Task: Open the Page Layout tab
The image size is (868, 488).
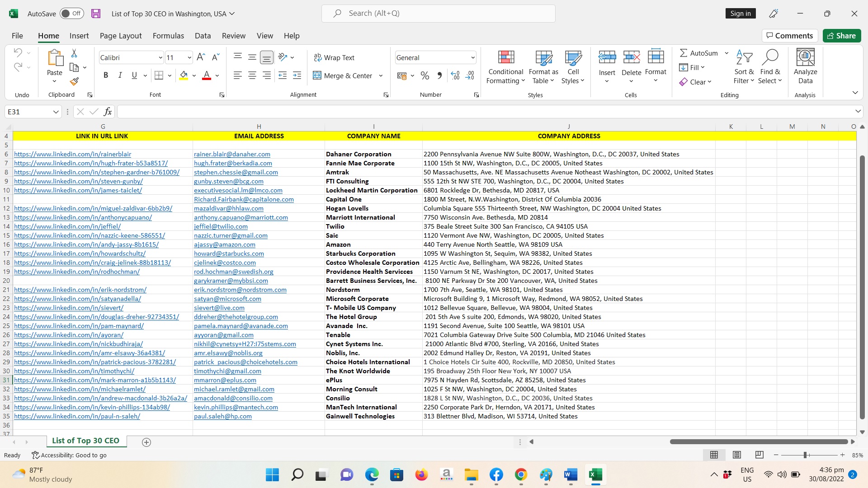Action: pyautogui.click(x=120, y=36)
